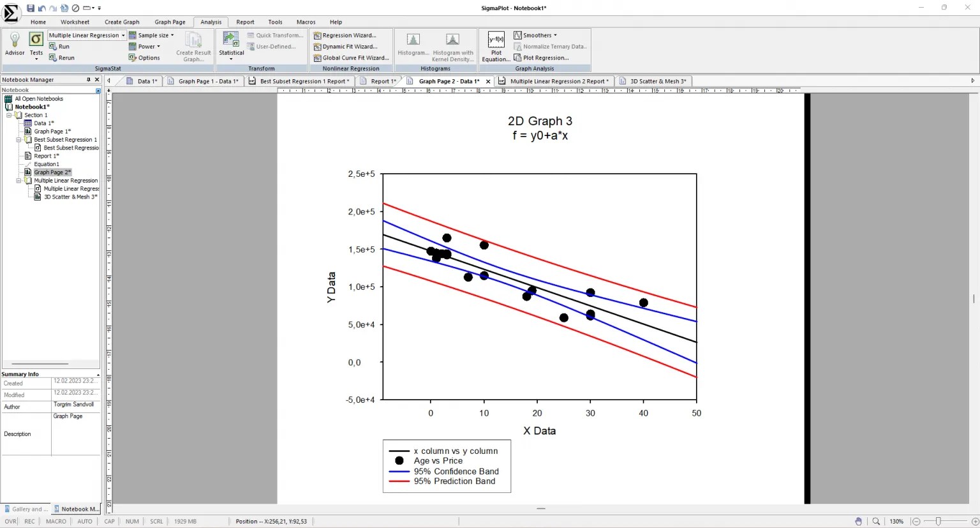Pin the Notebook Manager panel
This screenshot has height=528, width=980.
(x=89, y=79)
